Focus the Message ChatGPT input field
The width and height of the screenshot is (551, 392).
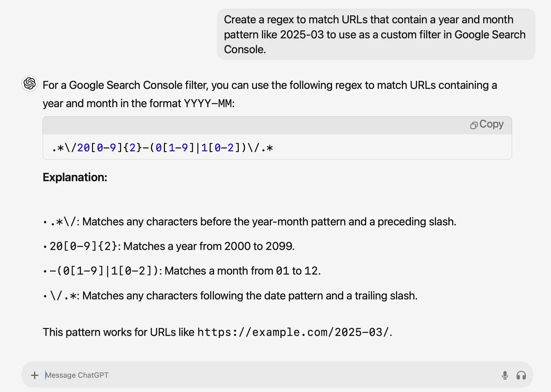(x=264, y=375)
